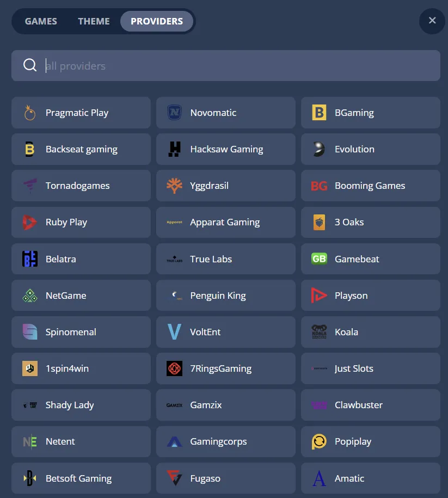This screenshot has height=498, width=448.
Task: Click the 'Novomatic' provider name
Action: coord(213,113)
